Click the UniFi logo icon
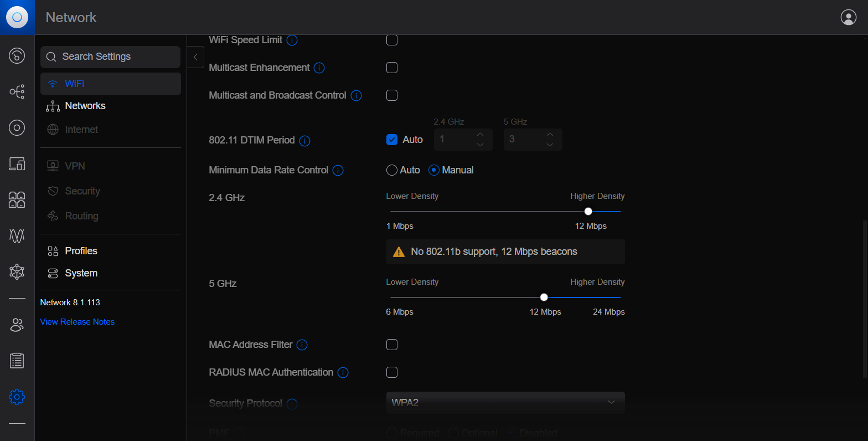Screen dimensions: 868x441 coord(17,17)
